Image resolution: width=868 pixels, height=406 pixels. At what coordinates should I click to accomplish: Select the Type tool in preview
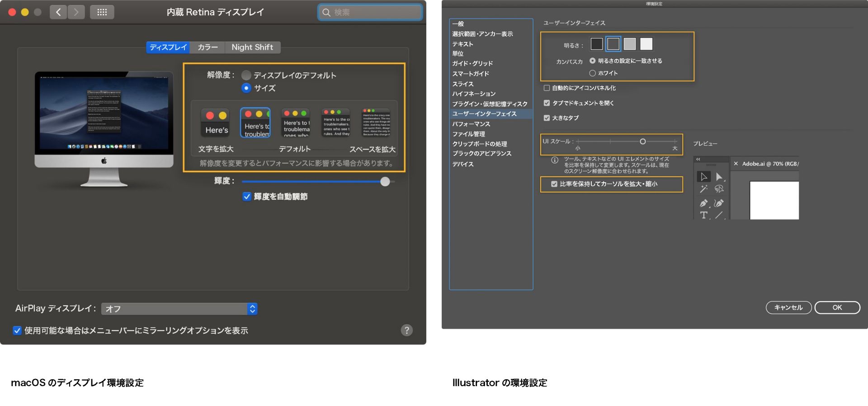704,215
